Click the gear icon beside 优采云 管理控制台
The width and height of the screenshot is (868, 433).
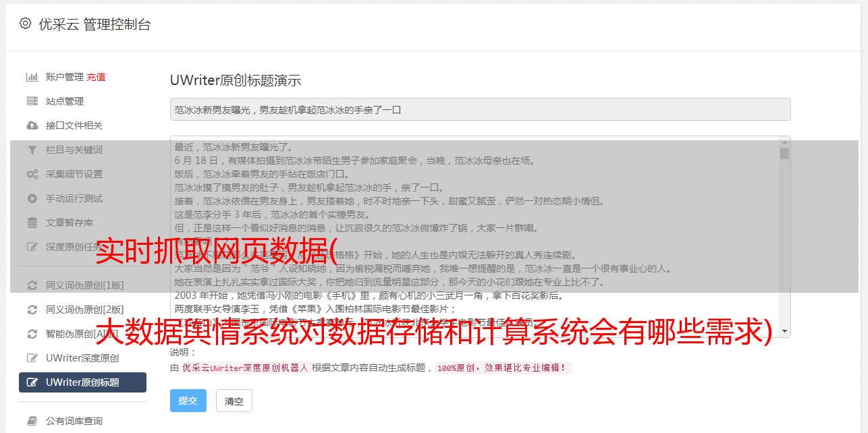[x=25, y=24]
